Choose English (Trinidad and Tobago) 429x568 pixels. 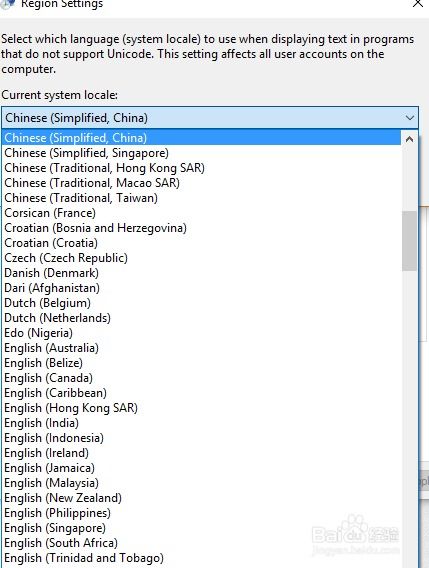202,558
